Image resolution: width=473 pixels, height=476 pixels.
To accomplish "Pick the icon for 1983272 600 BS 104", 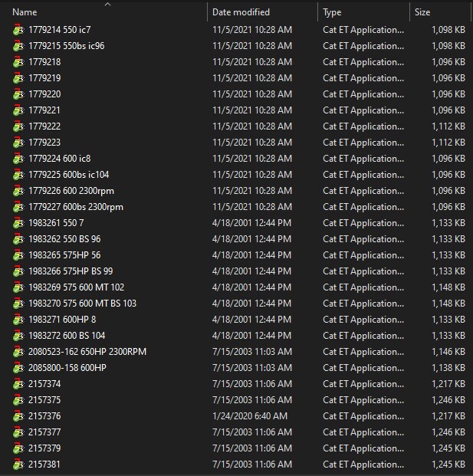I will click(18, 336).
